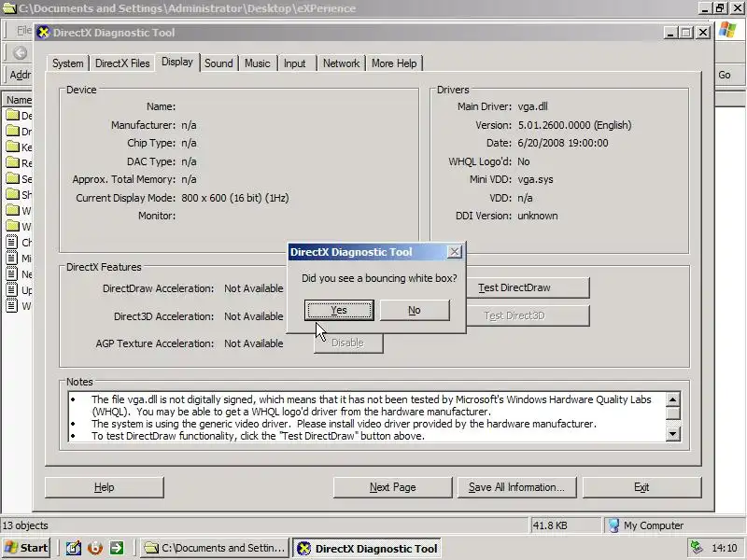This screenshot has height=560, width=747.
Task: Open the Sound tab
Action: [x=218, y=63]
